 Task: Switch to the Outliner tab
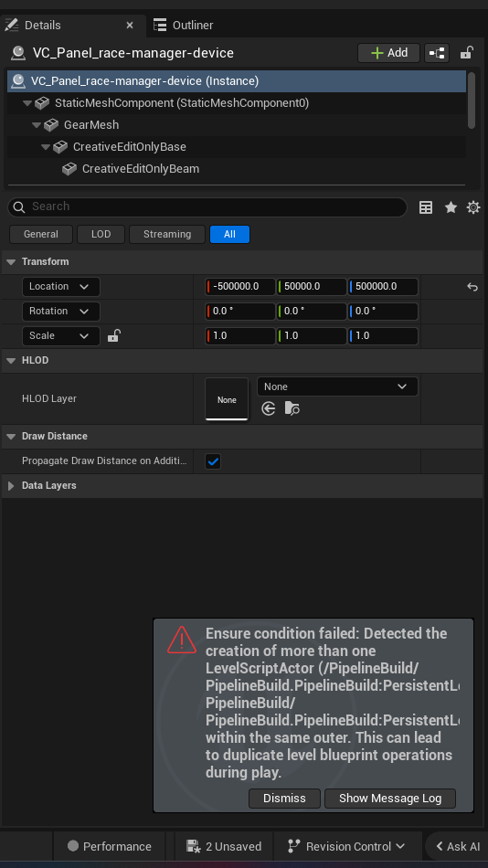183,25
